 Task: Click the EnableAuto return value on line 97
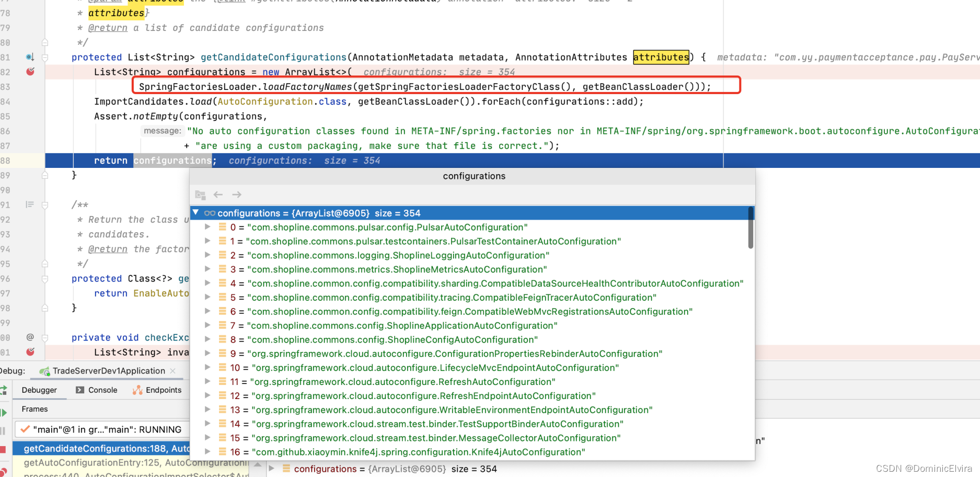pos(161,293)
